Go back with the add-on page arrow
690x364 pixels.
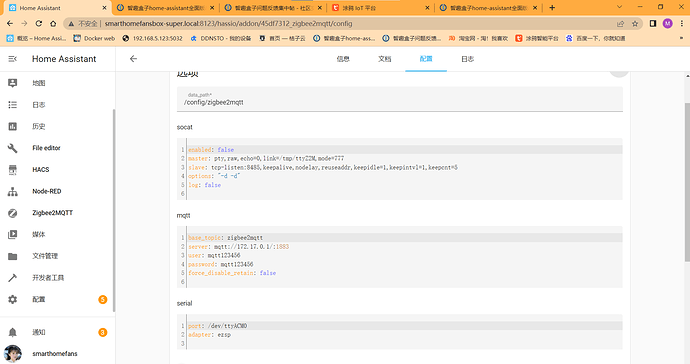pyautogui.click(x=133, y=59)
